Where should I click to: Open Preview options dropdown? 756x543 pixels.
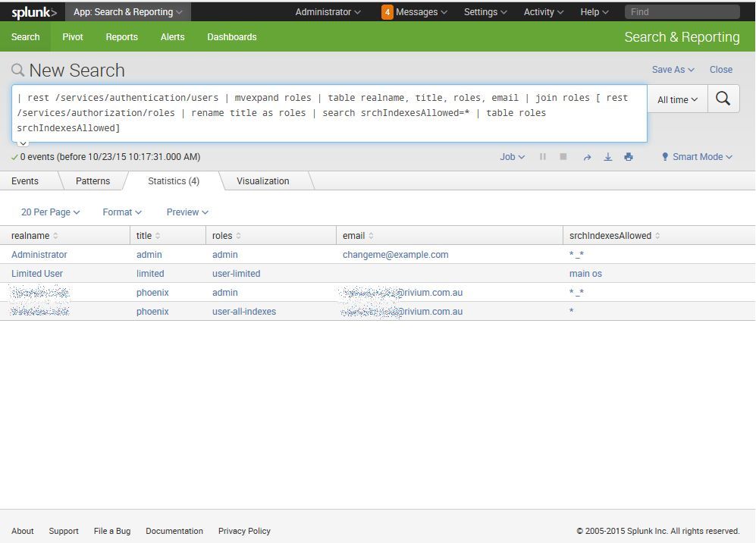[x=187, y=212]
